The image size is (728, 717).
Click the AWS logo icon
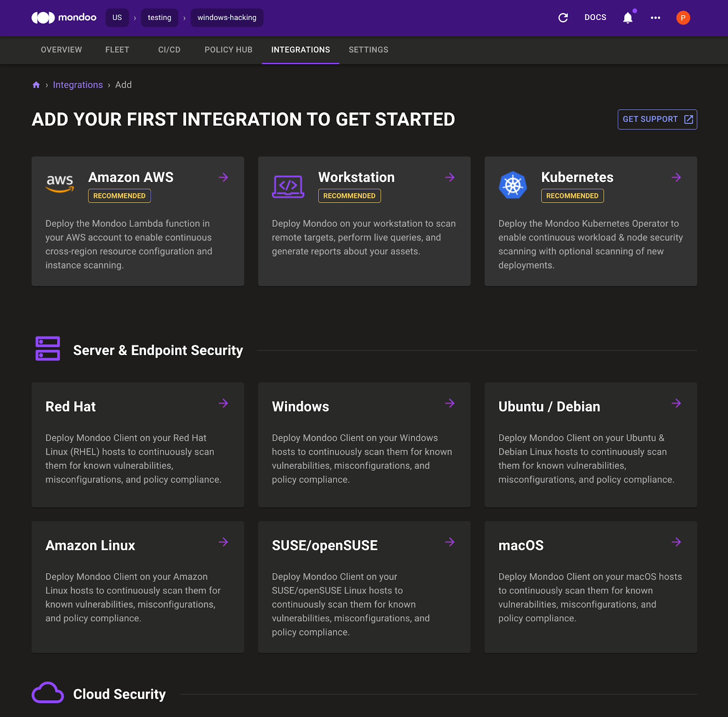coord(60,183)
